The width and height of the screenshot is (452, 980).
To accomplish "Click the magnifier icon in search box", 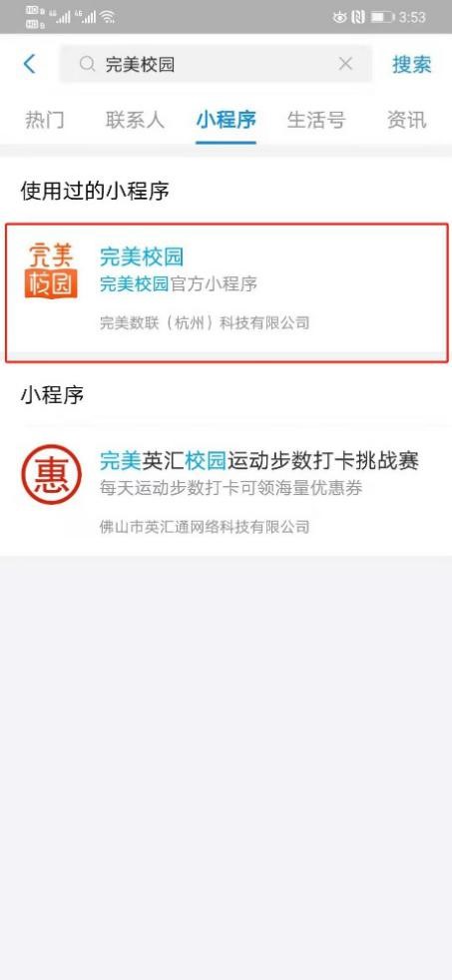I will (87, 64).
